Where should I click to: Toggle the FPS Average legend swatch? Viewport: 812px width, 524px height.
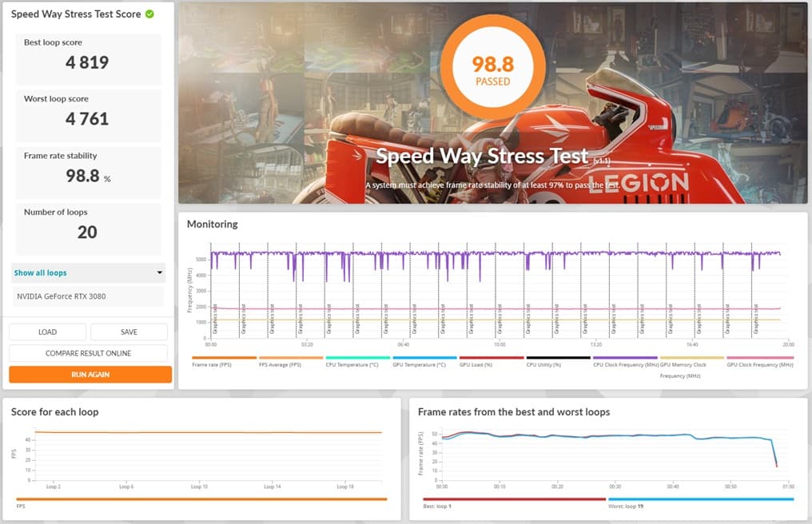point(291,357)
